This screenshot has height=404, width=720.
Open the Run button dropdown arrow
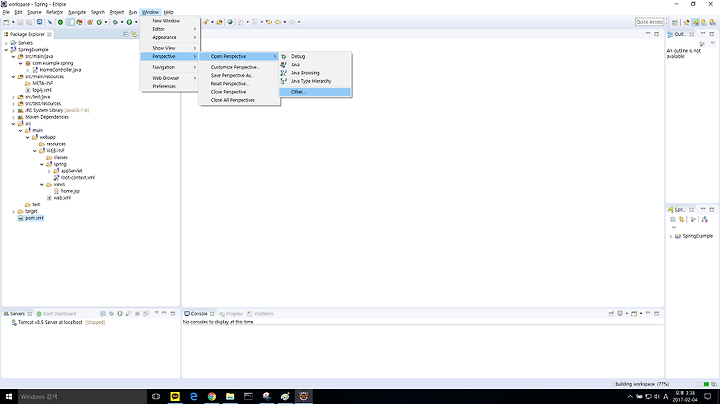click(x=136, y=22)
